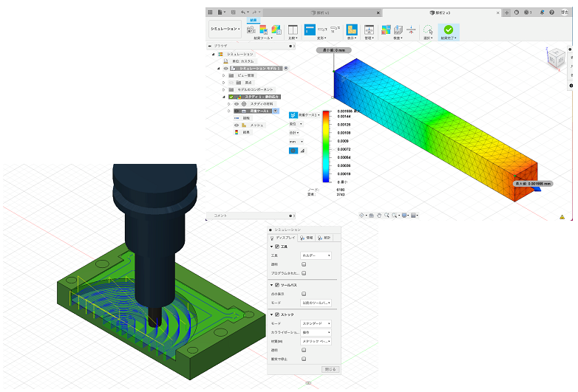Open the Help question mark icon
Image resolution: width=578 pixels, height=392 pixels.
(x=551, y=12)
